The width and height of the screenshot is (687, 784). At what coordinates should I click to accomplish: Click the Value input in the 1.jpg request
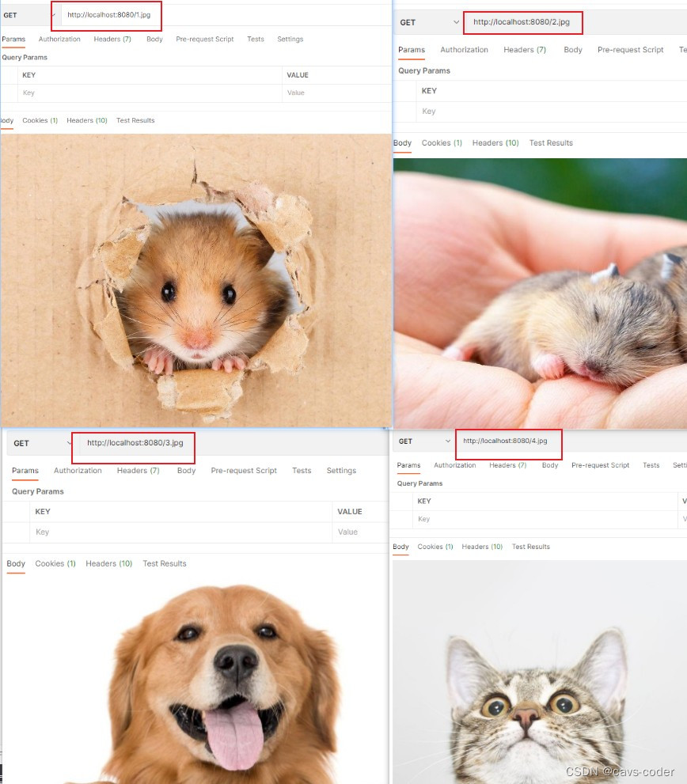point(336,93)
